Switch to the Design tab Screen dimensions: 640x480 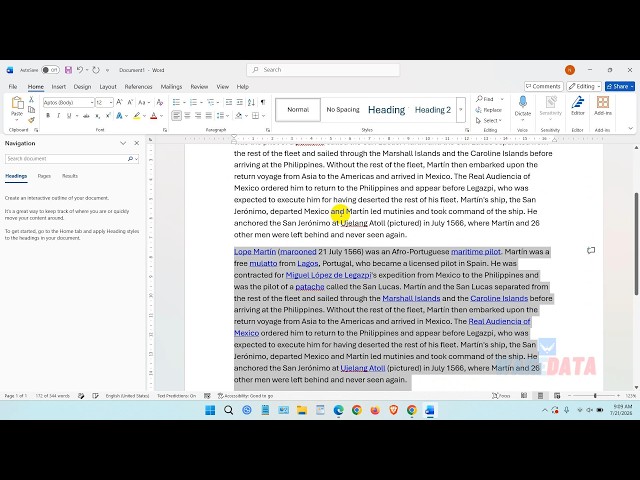pyautogui.click(x=82, y=87)
